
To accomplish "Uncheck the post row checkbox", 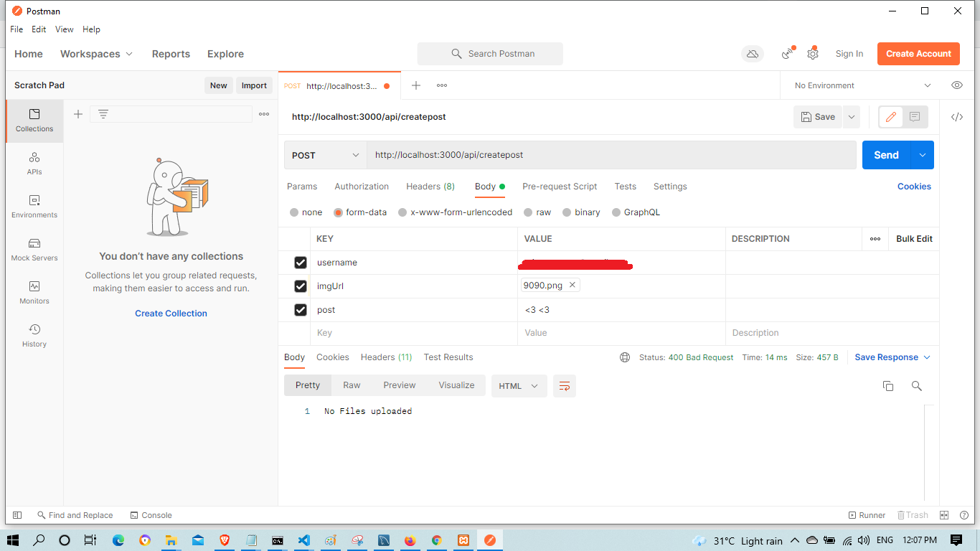I will [301, 310].
